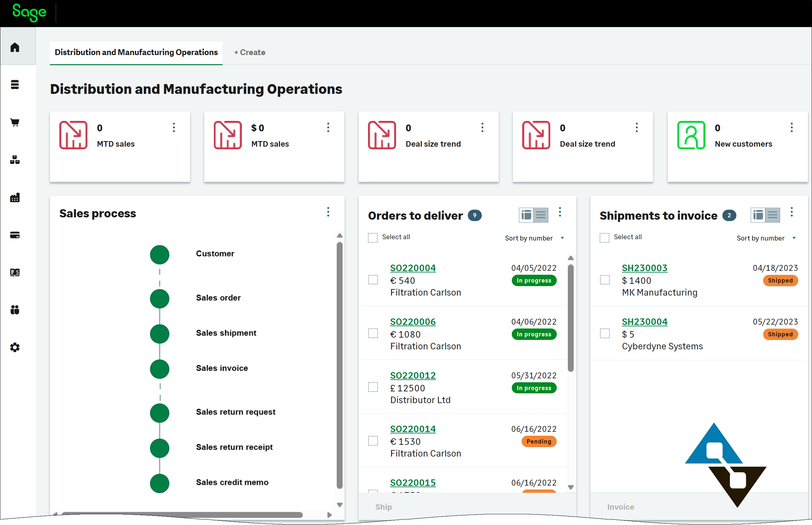The width and height of the screenshot is (812, 525).
Task: Open Sort by number in Orders to deliver
Action: tap(534, 238)
